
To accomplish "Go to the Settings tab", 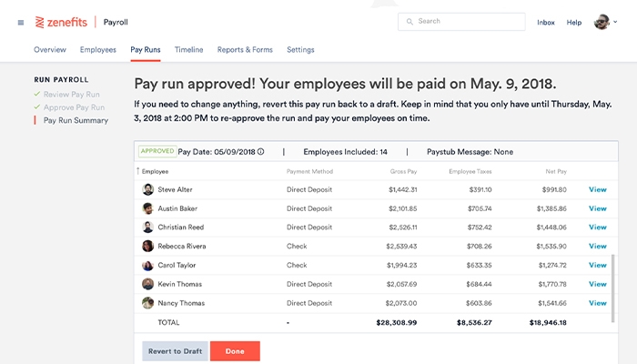I will click(300, 49).
